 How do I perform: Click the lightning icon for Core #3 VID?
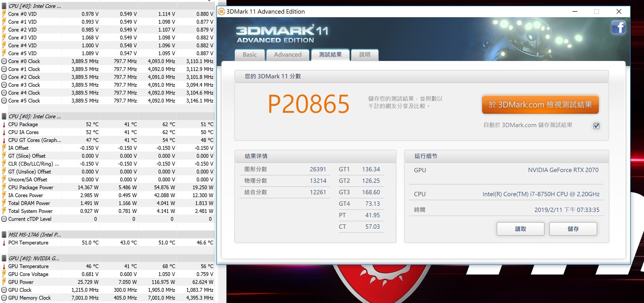4,38
